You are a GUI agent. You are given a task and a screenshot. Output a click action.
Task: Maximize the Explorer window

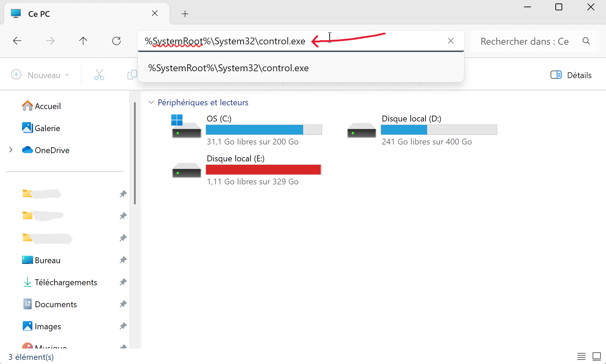559,7
